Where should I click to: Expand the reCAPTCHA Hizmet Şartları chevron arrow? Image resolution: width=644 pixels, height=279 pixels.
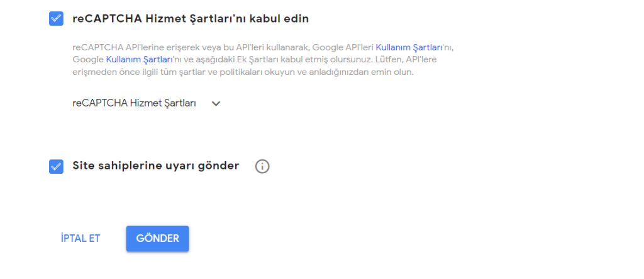point(216,104)
